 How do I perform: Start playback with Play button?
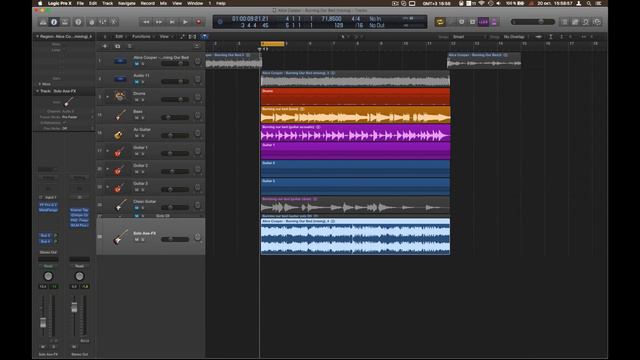tap(185, 22)
